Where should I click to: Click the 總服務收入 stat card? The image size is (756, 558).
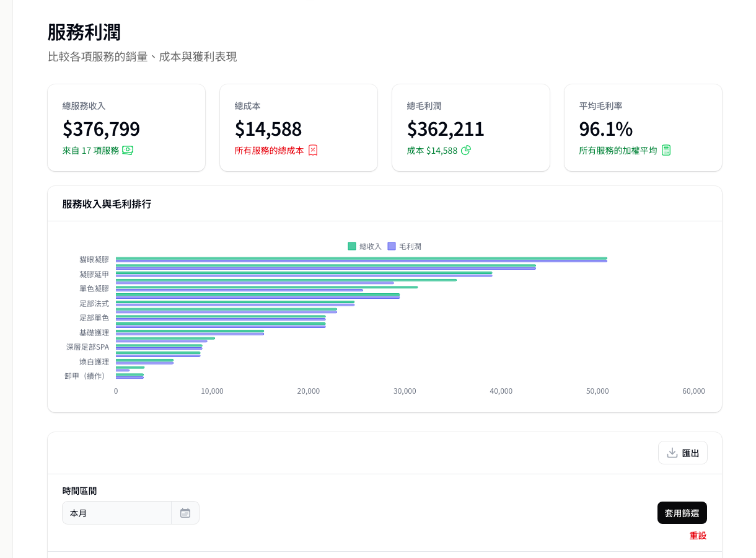point(126,127)
